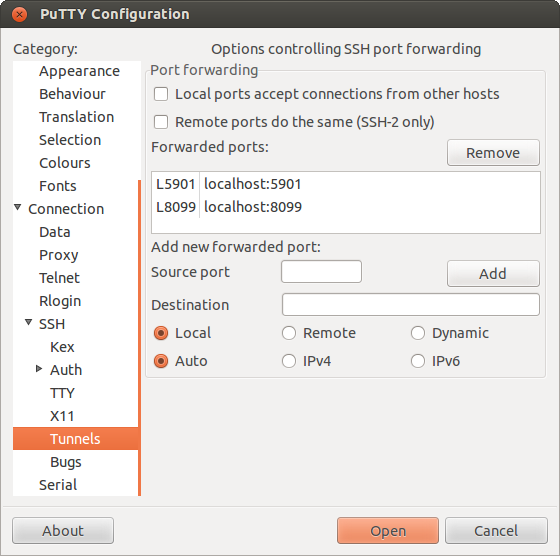Screen dimensions: 560x556
Task: Select the L5901 localhost:5901 forwarded entry
Action: (346, 184)
